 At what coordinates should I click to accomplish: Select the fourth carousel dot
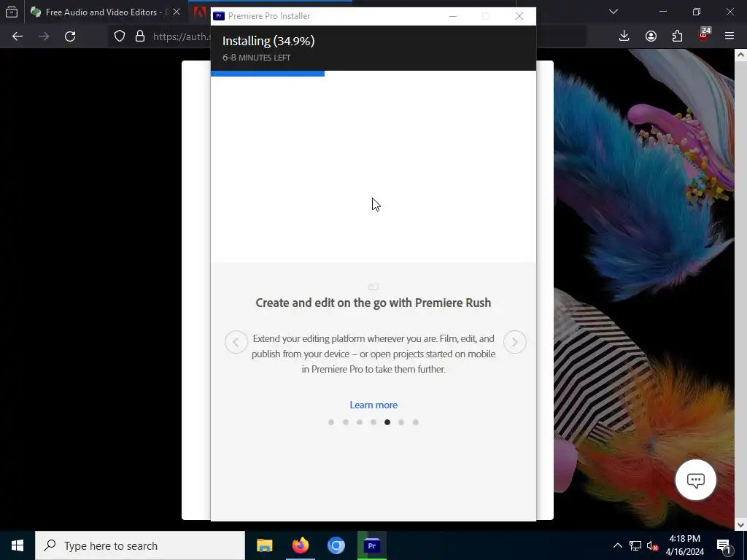(x=373, y=422)
